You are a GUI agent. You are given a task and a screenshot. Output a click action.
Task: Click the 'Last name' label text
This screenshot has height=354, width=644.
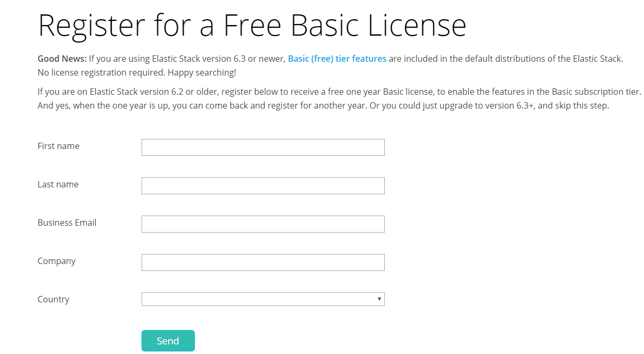pyautogui.click(x=57, y=184)
